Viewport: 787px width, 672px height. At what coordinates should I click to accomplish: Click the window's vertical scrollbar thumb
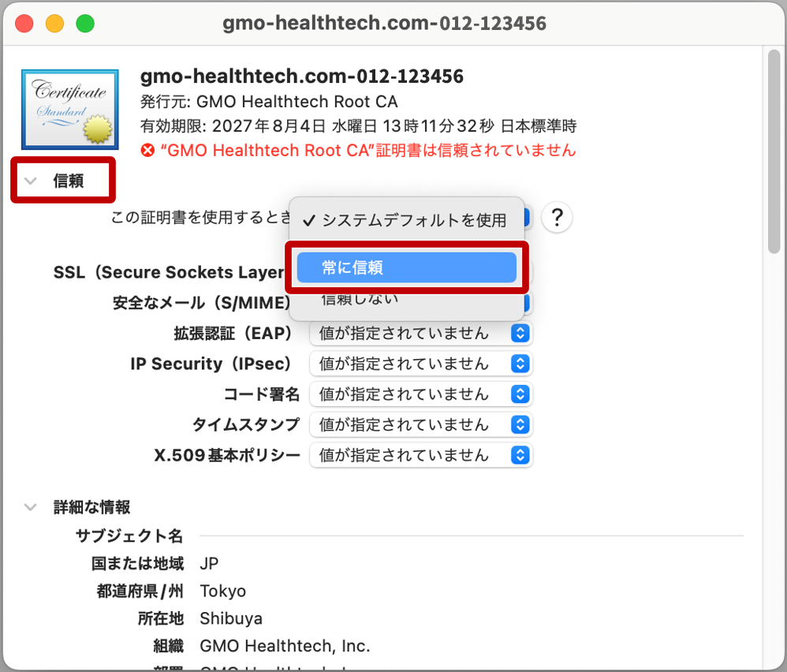[x=774, y=152]
